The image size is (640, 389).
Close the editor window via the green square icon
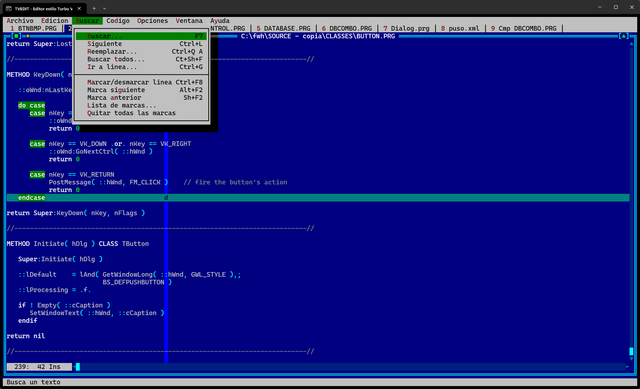tap(17, 36)
